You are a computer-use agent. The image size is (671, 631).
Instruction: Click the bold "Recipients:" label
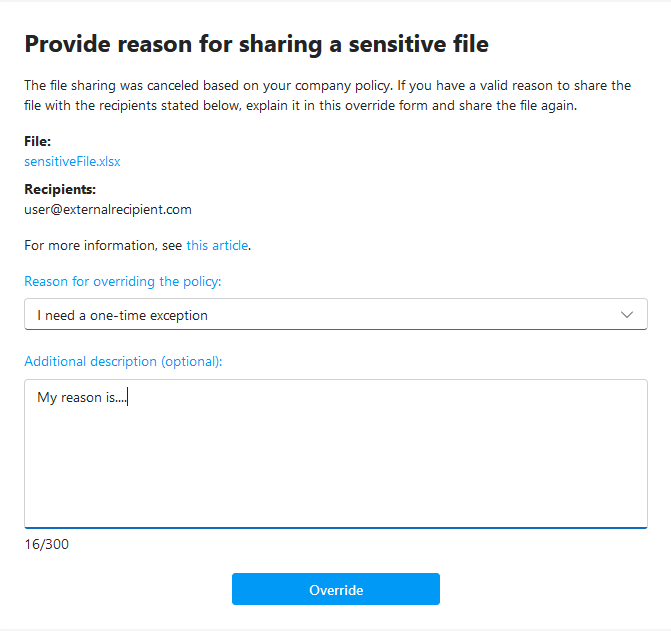(59, 190)
